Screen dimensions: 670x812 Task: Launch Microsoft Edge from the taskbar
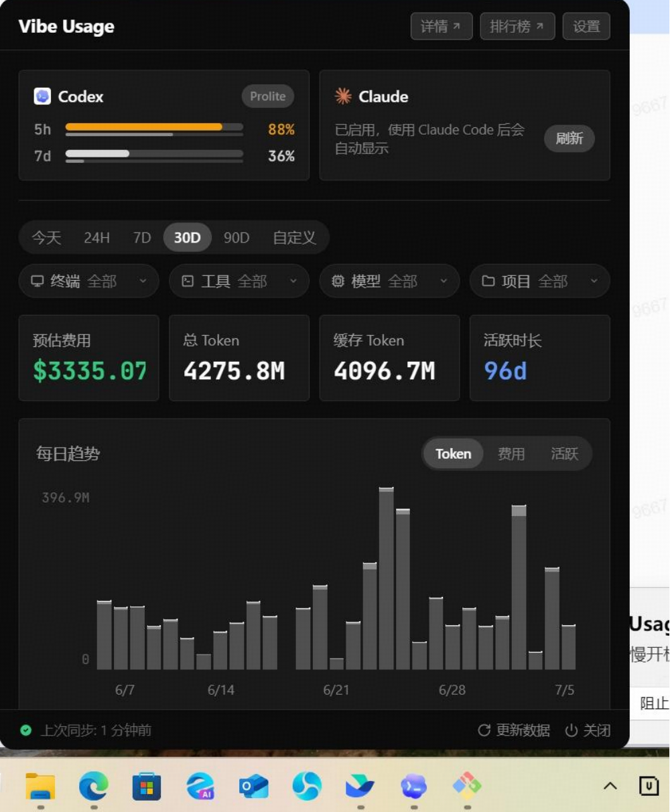tap(93, 786)
